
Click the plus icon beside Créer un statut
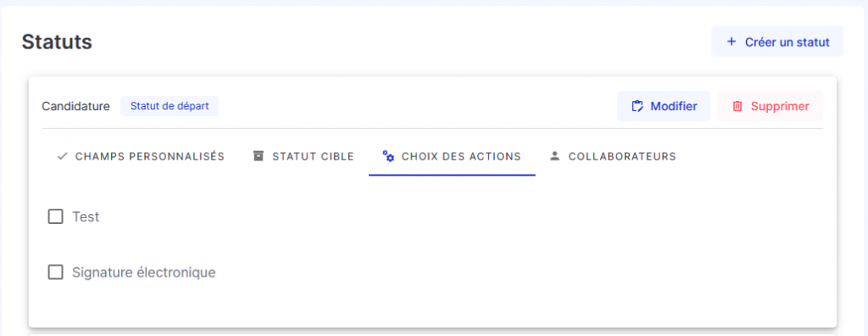click(x=732, y=42)
